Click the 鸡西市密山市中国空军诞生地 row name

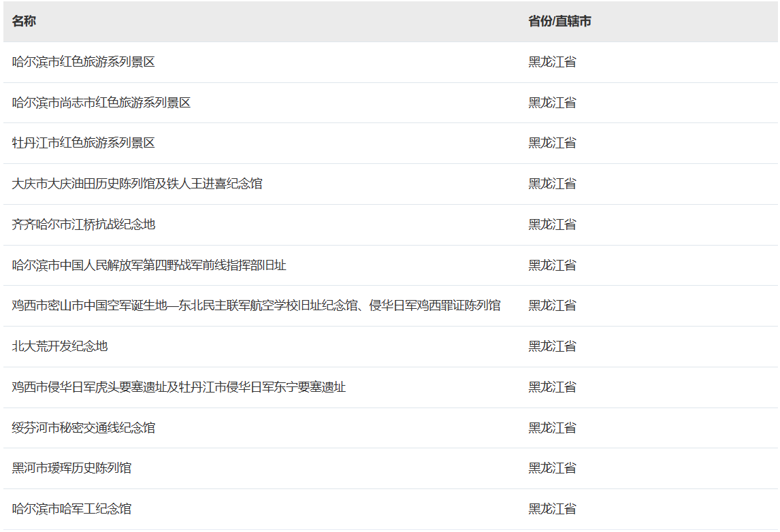pyautogui.click(x=256, y=305)
